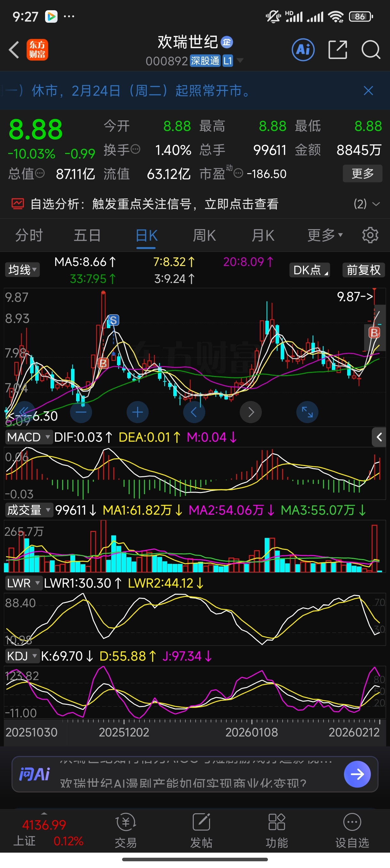Tap the DIF:0.03 MACD value
Screen dimensions: 390x868
[x=83, y=437]
